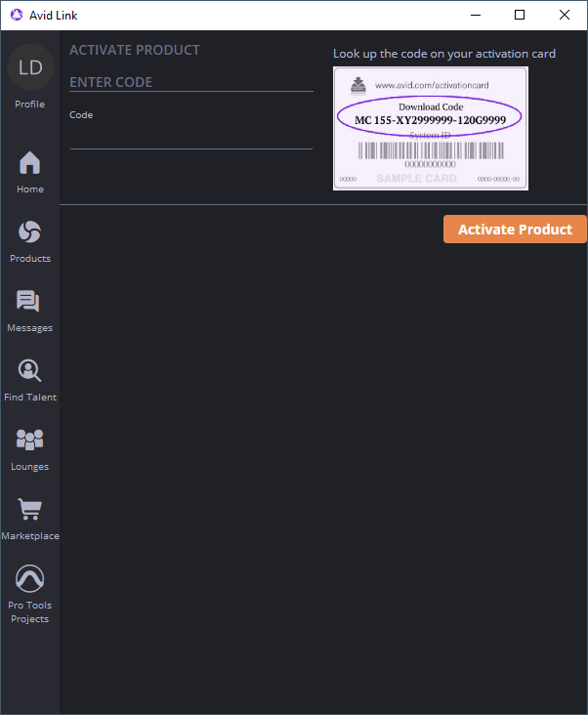
Task: Open Marketplace shopping cart icon
Action: pos(30,509)
